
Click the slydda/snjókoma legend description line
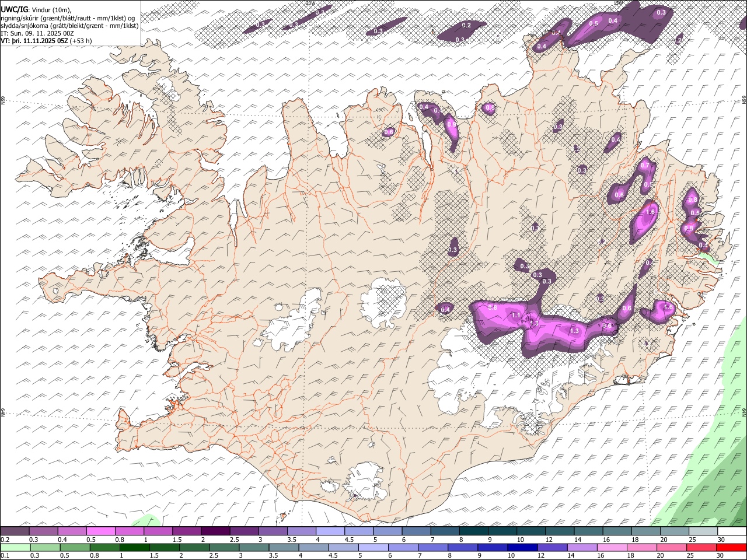pyautogui.click(x=70, y=26)
